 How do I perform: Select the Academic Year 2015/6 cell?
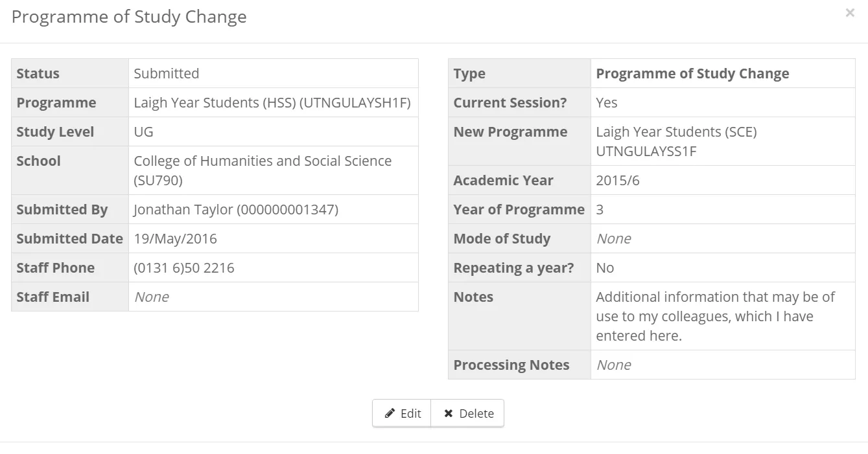pyautogui.click(x=616, y=180)
